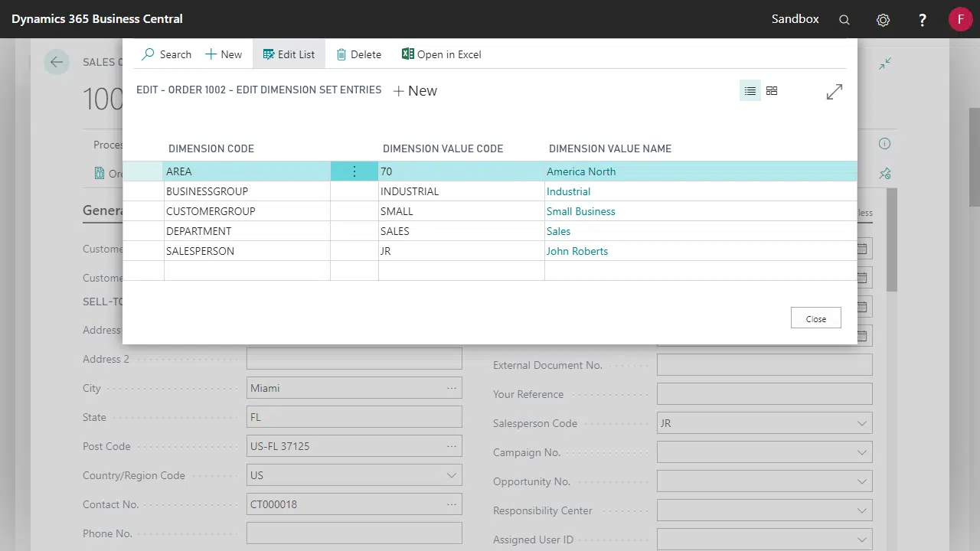Open the Help question mark

pos(923,20)
